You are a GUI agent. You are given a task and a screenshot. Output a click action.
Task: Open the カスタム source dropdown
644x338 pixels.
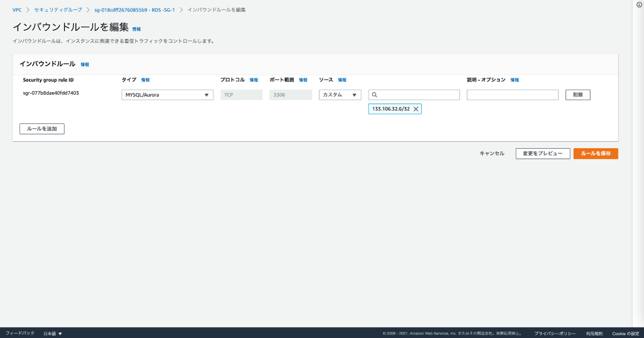pos(340,95)
